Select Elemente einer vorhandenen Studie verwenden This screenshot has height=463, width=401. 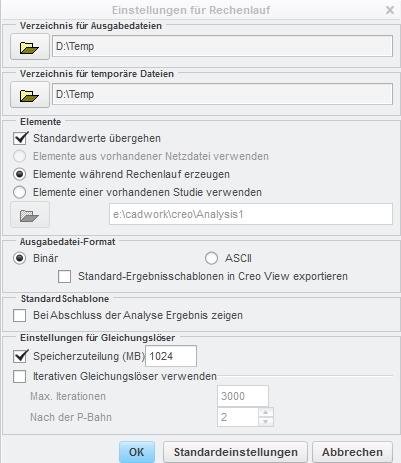tap(19, 192)
